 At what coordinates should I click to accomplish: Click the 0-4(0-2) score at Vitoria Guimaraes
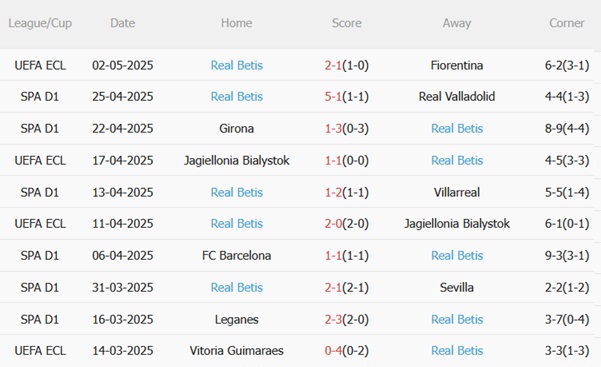coord(346,351)
